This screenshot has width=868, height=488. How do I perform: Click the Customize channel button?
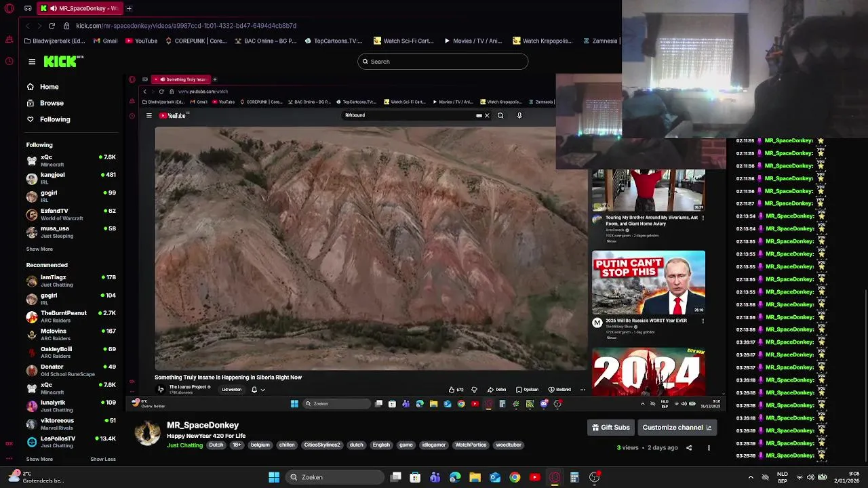point(677,428)
